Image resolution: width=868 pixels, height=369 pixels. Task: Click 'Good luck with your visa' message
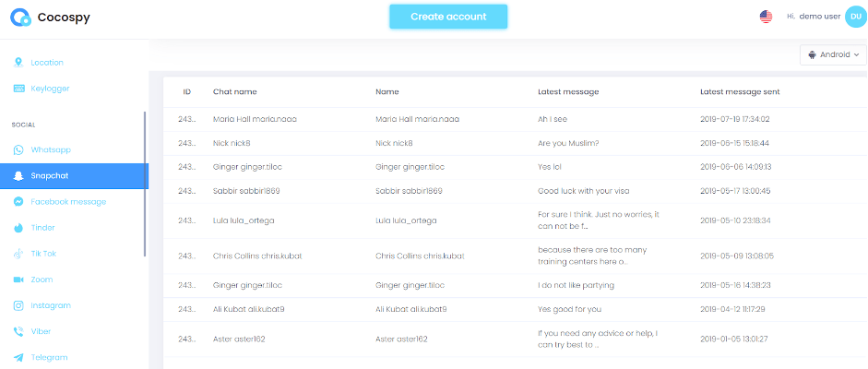(584, 191)
